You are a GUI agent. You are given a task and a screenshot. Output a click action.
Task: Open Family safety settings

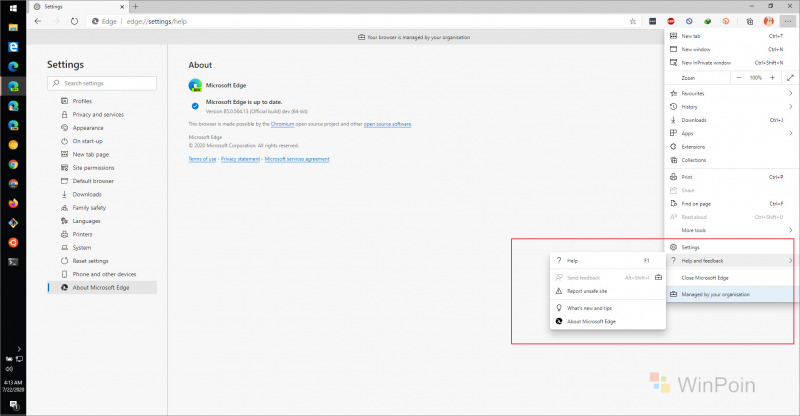point(103,208)
